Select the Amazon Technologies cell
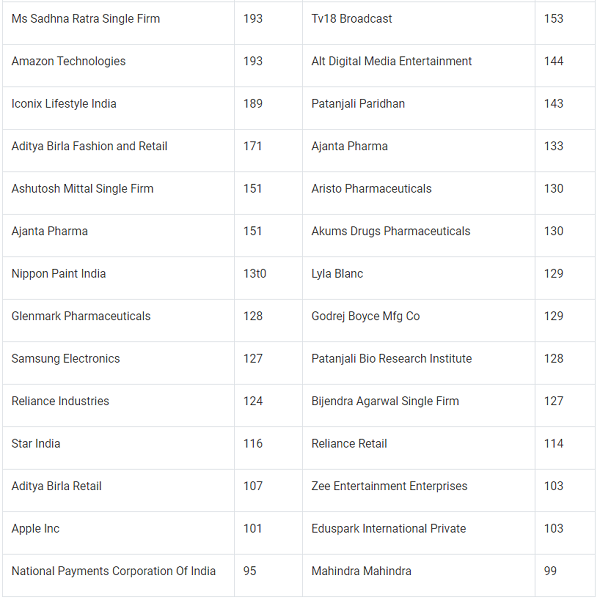This screenshot has height=600, width=600. 68,61
